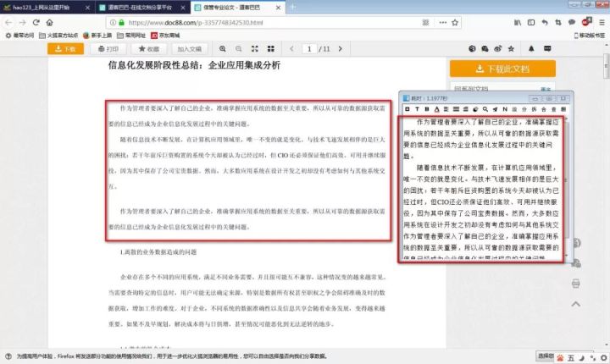Image resolution: width=610 pixels, height=364 pixels.
Task: Reload the current page
Action: [x=36, y=23]
